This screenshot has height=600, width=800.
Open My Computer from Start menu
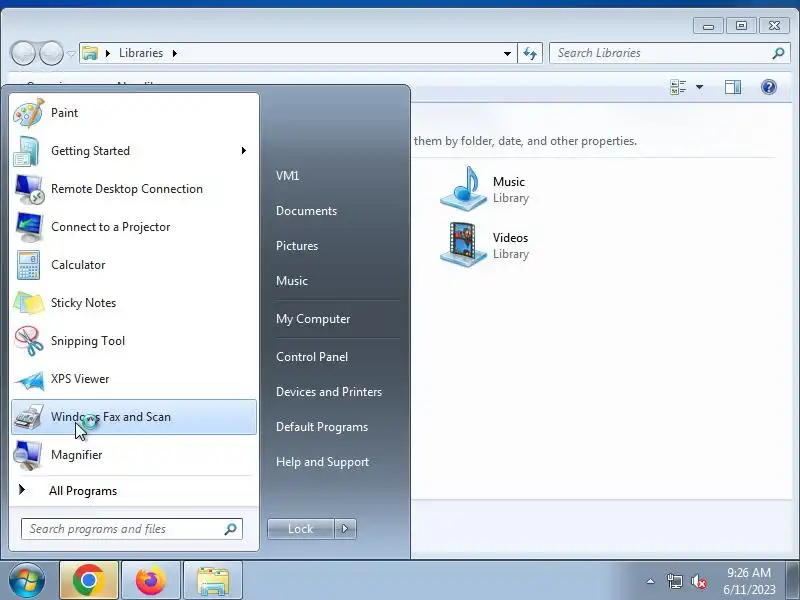click(313, 319)
